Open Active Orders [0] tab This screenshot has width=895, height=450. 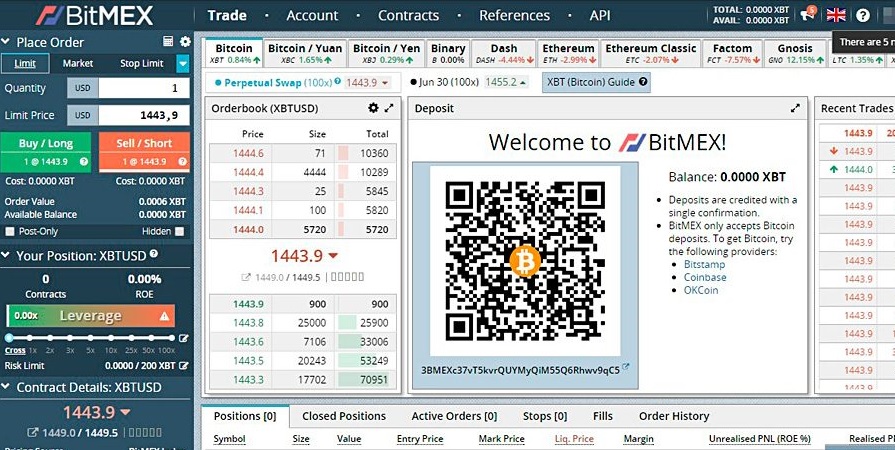point(454,416)
